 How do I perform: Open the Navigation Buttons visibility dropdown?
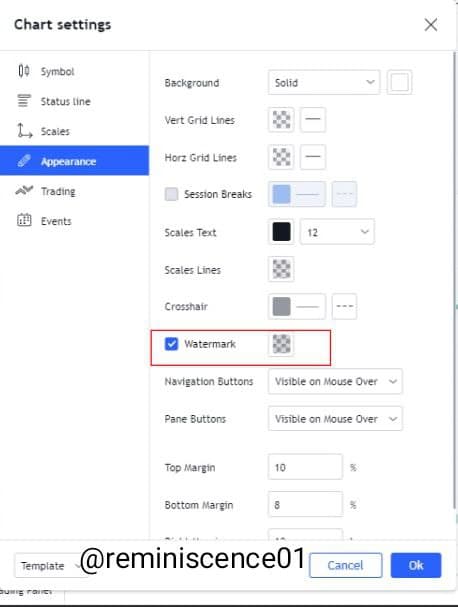[x=335, y=381]
